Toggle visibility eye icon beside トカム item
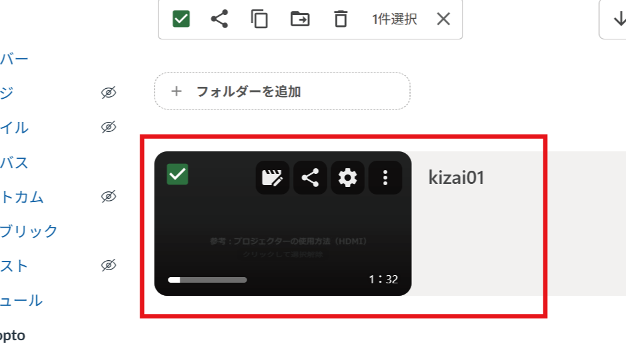The image size is (626, 364). [x=108, y=196]
